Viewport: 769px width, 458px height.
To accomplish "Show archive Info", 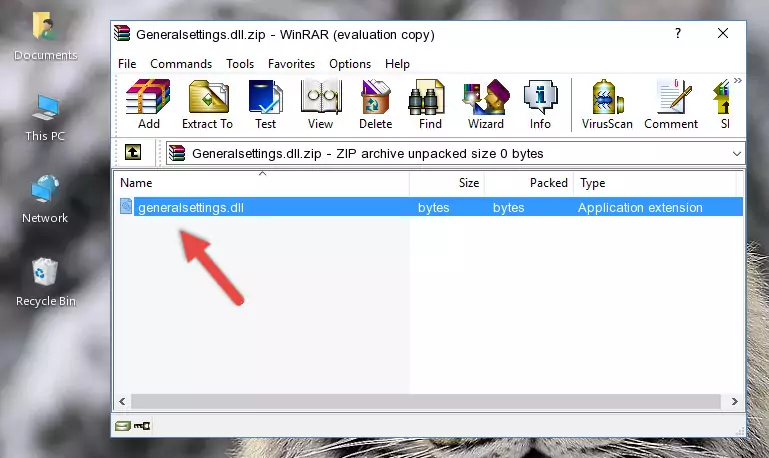I will click(540, 104).
